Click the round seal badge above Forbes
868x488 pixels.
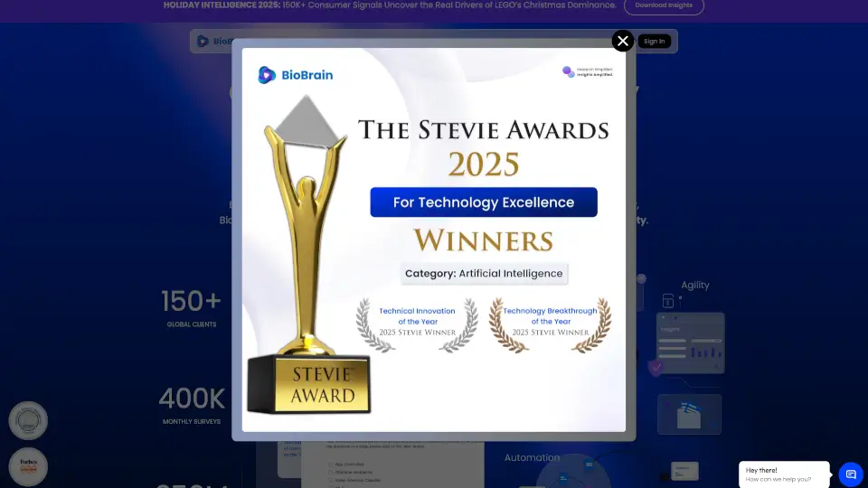[x=28, y=421]
